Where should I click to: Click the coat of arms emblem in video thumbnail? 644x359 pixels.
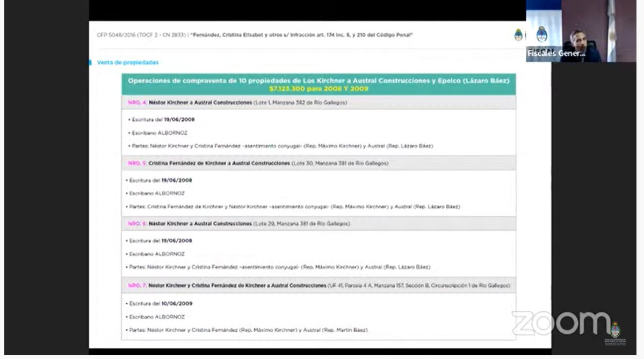point(542,34)
